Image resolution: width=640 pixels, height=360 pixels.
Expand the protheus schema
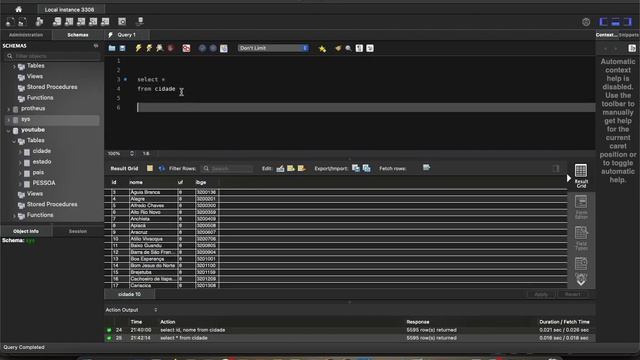point(9,109)
